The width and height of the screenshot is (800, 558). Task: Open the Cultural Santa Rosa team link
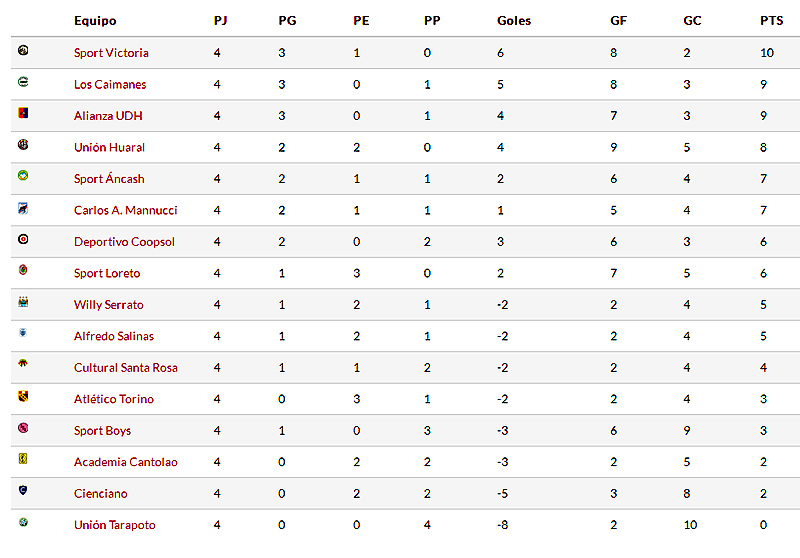click(126, 368)
